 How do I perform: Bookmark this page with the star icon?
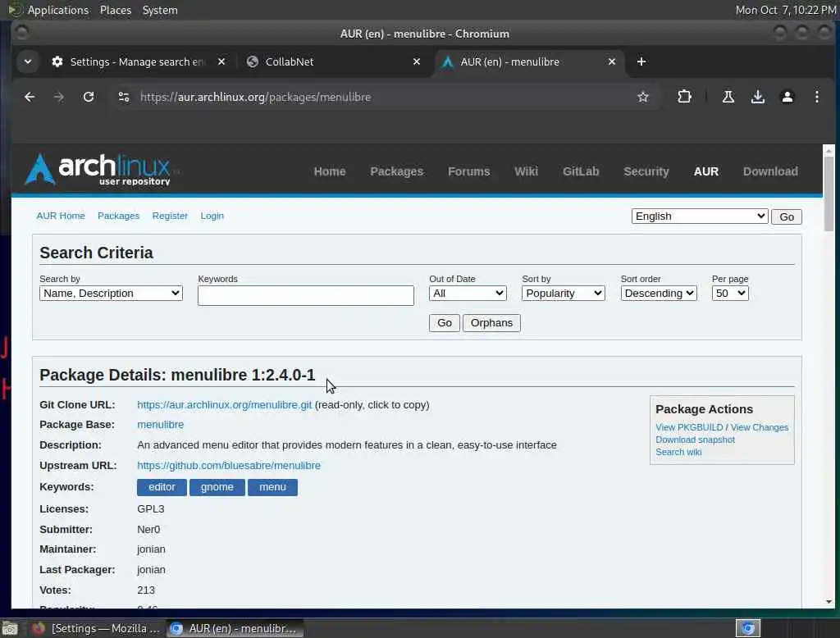click(643, 97)
